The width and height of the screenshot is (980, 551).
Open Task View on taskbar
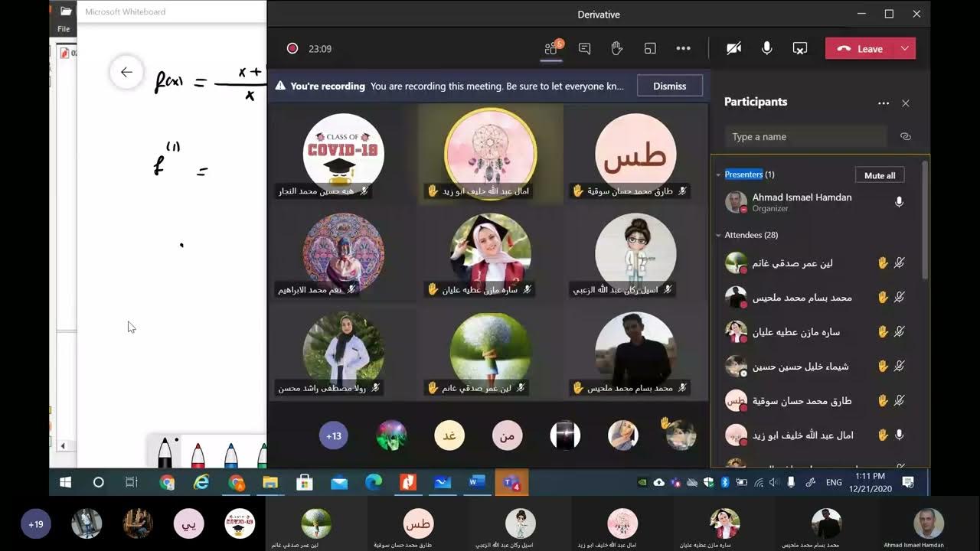131,482
